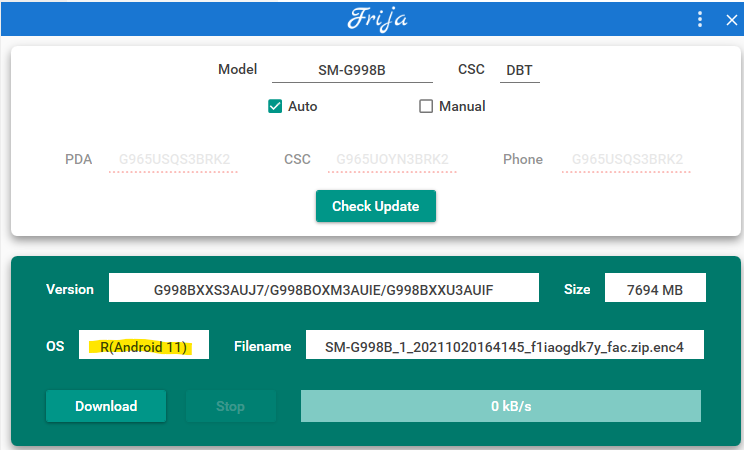Click the Check Update button

376,206
